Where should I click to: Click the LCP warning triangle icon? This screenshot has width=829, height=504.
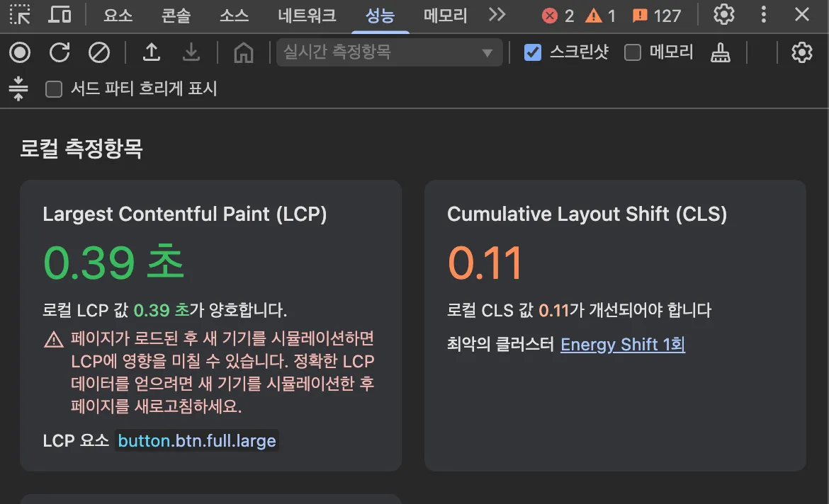tap(53, 339)
